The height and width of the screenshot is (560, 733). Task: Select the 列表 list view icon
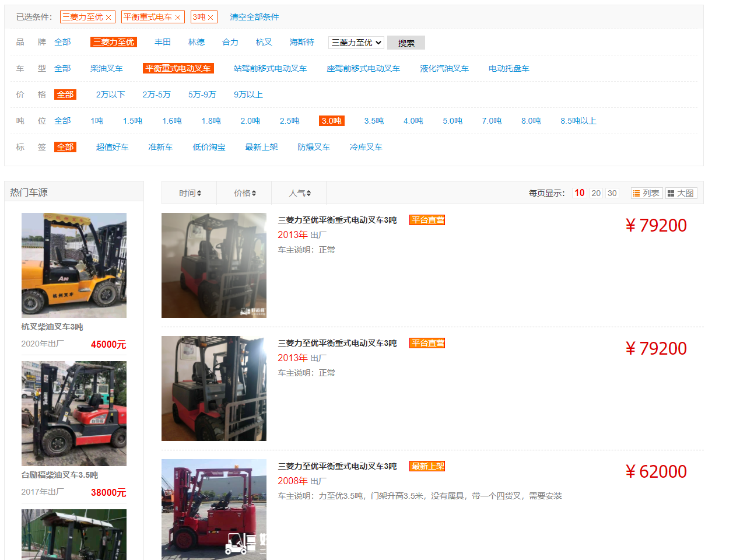pyautogui.click(x=646, y=192)
